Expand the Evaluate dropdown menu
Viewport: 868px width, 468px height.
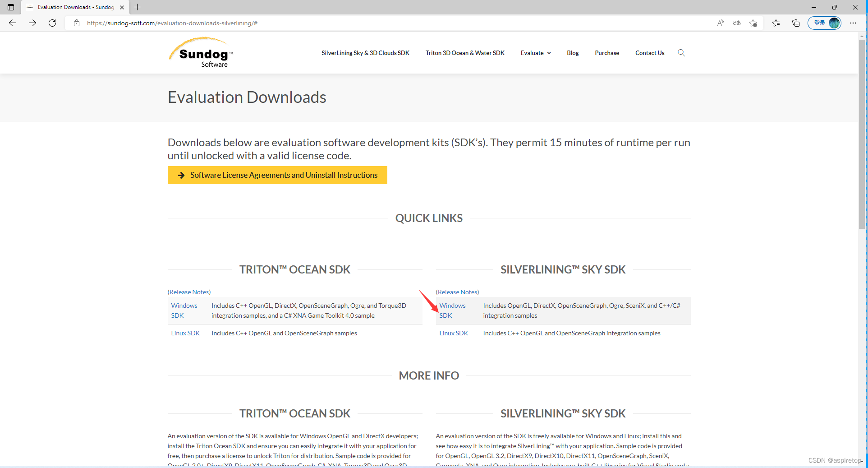click(535, 53)
